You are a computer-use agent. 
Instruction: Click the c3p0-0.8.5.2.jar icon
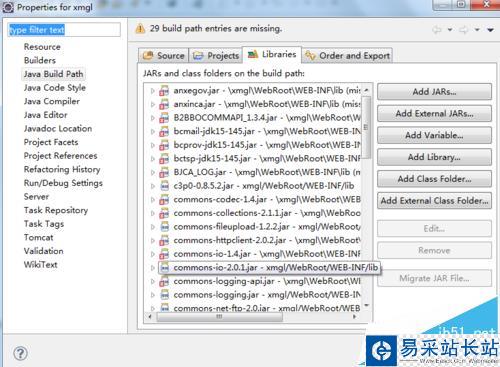tap(165, 186)
